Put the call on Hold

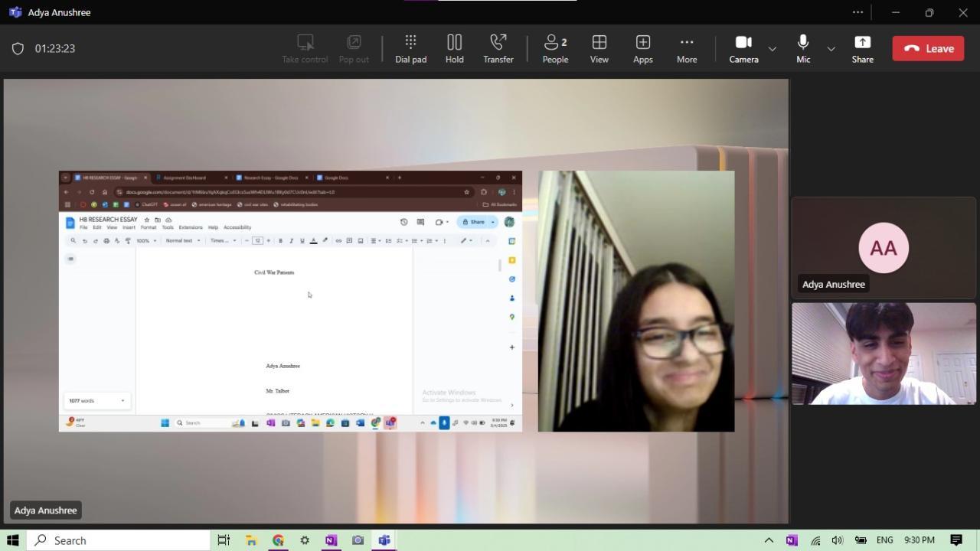[454, 48]
